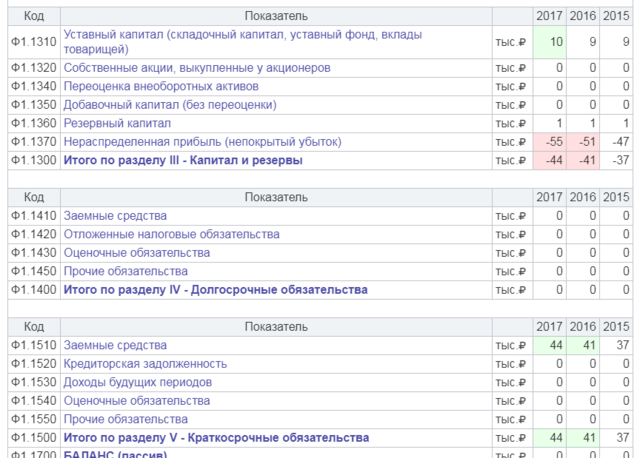The image size is (640, 458).
Task: Open Кредиторская задолженность link
Action: (145, 364)
